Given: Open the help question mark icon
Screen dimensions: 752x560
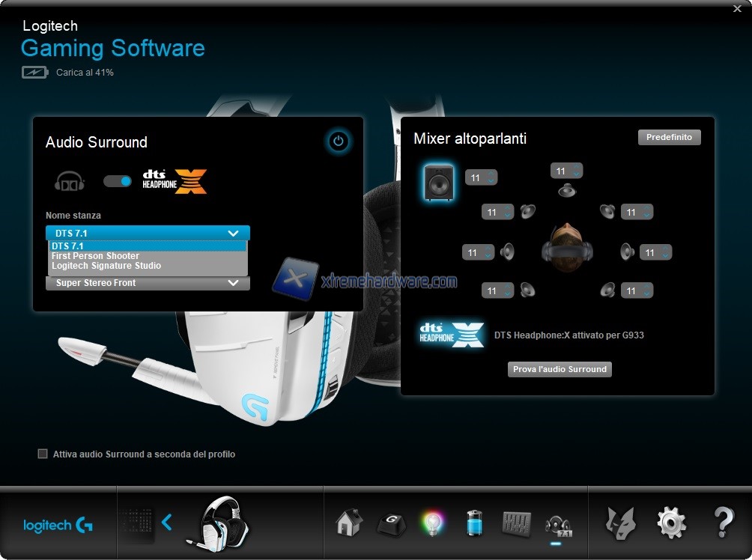Looking at the screenshot, I should 723,523.
